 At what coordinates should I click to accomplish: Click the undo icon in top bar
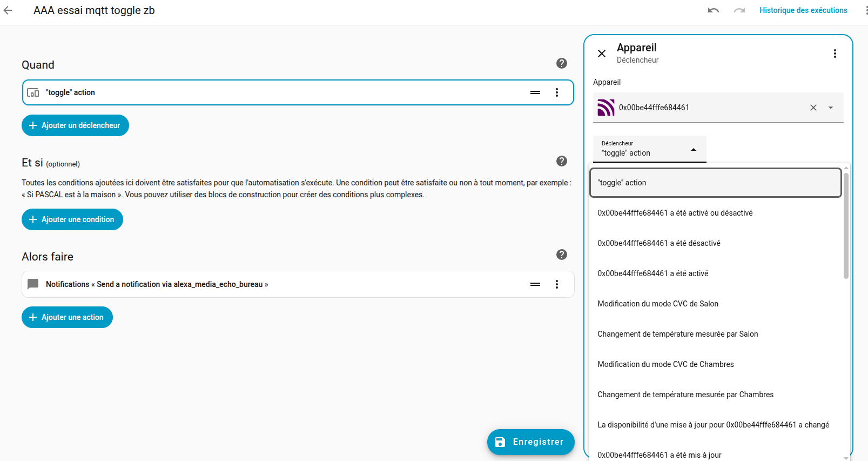coord(713,10)
